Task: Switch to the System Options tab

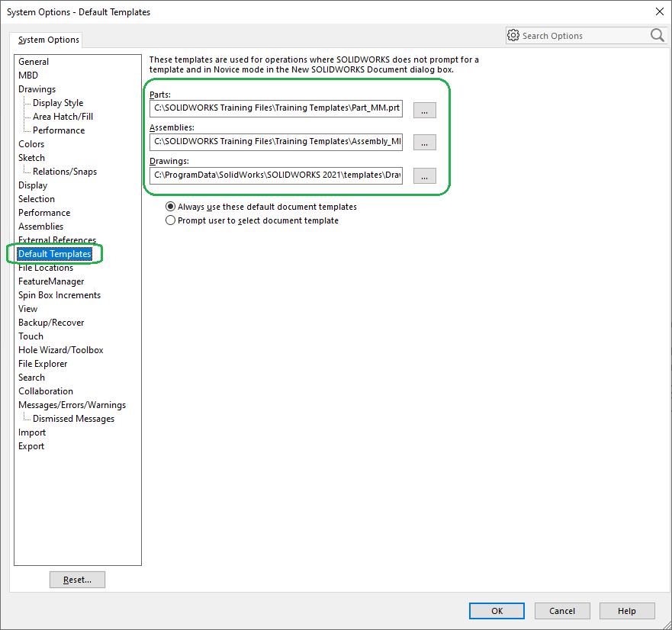Action: [49, 40]
